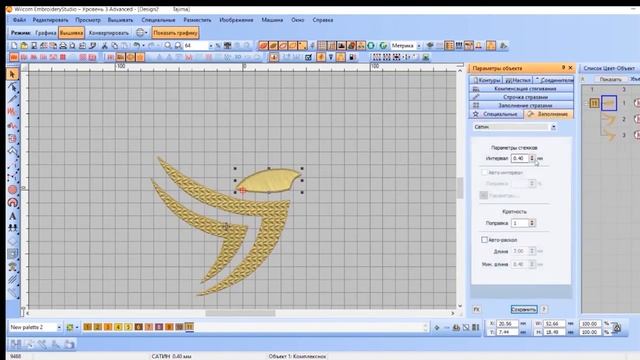This screenshot has width=640, height=360.
Task: Open the Вышивать menu
Action: 120,20
